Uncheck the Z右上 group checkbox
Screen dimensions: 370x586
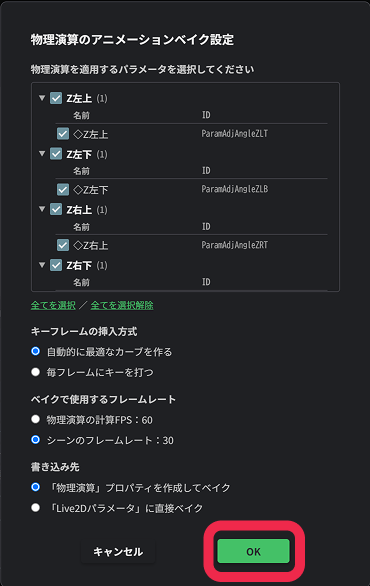point(56,209)
